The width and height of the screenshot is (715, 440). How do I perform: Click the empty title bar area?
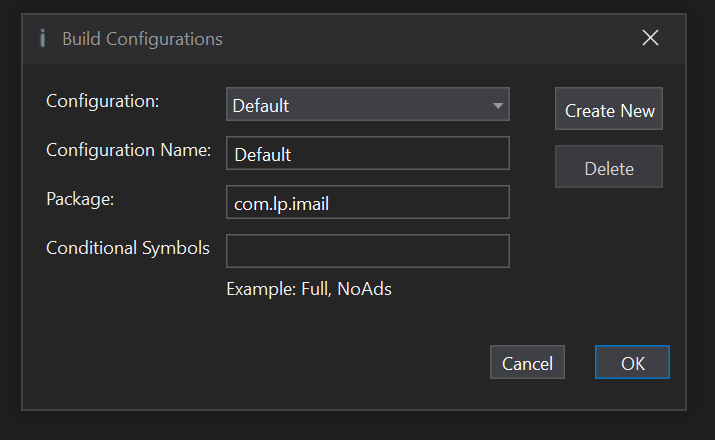pos(420,39)
